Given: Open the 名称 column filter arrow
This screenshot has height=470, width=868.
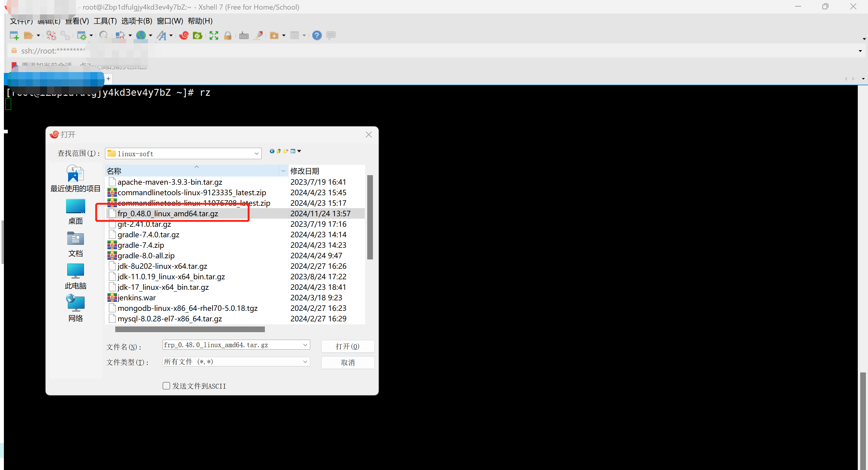Looking at the screenshot, I should pos(283,171).
